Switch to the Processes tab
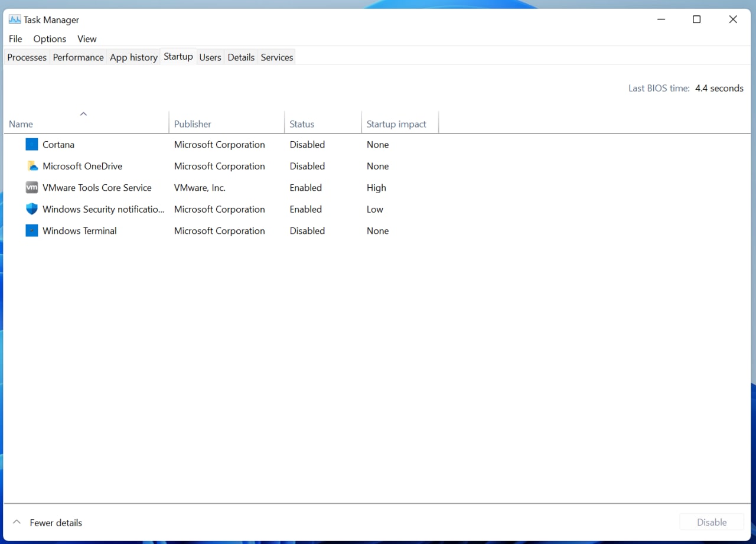The image size is (756, 544). pyautogui.click(x=27, y=57)
